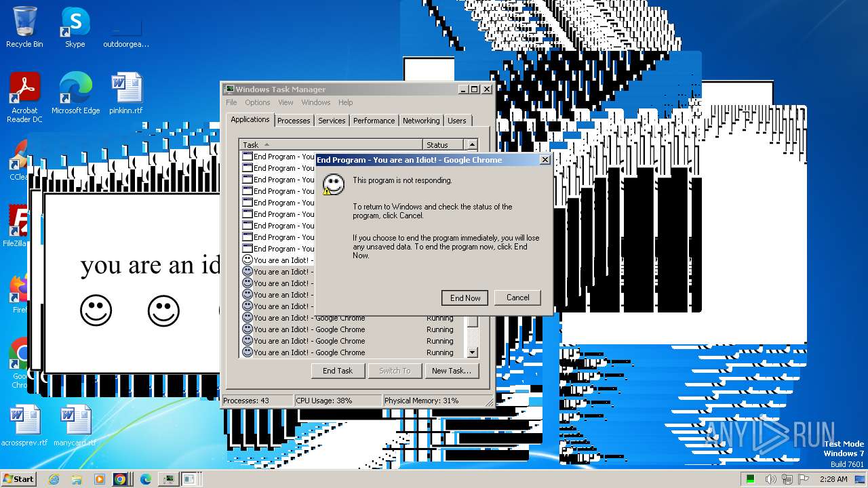Image resolution: width=868 pixels, height=488 pixels.
Task: Open the Recycle Bin desktop icon
Action: coord(24,27)
